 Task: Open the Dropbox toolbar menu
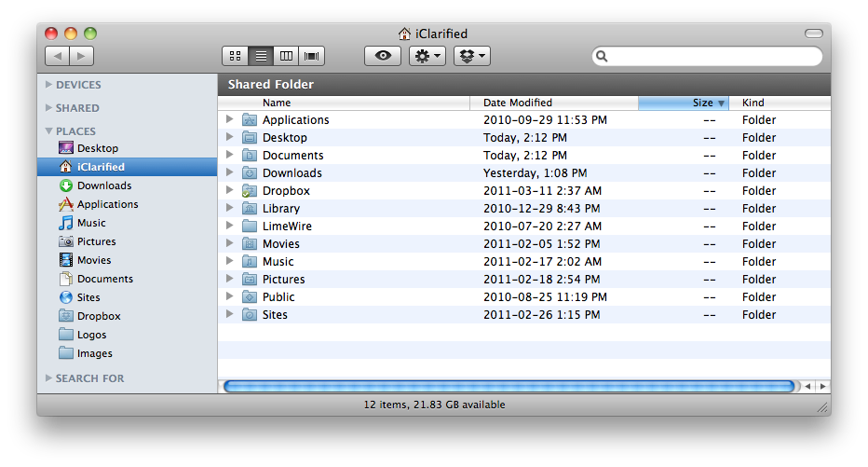(471, 57)
